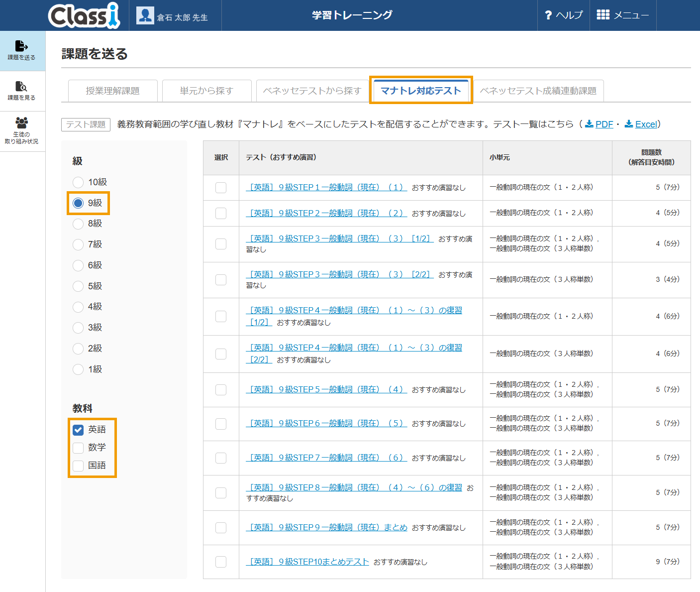The image size is (700, 592).
Task: Check the 数学 subject checkbox
Action: pos(78,448)
